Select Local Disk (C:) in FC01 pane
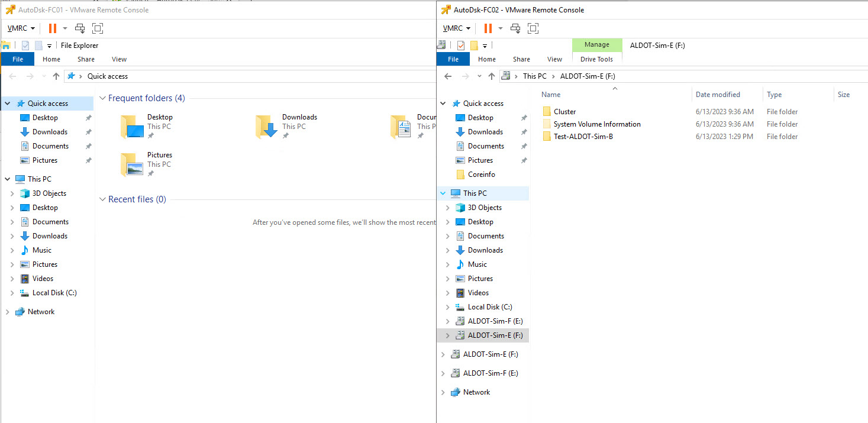The height and width of the screenshot is (423, 868). click(x=54, y=293)
